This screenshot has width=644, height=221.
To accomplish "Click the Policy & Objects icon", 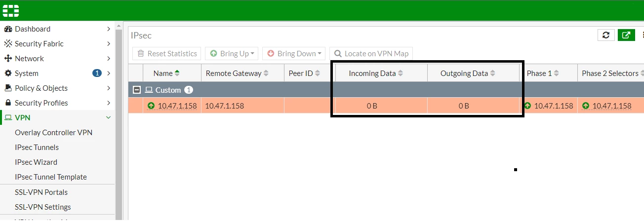I will 8,88.
